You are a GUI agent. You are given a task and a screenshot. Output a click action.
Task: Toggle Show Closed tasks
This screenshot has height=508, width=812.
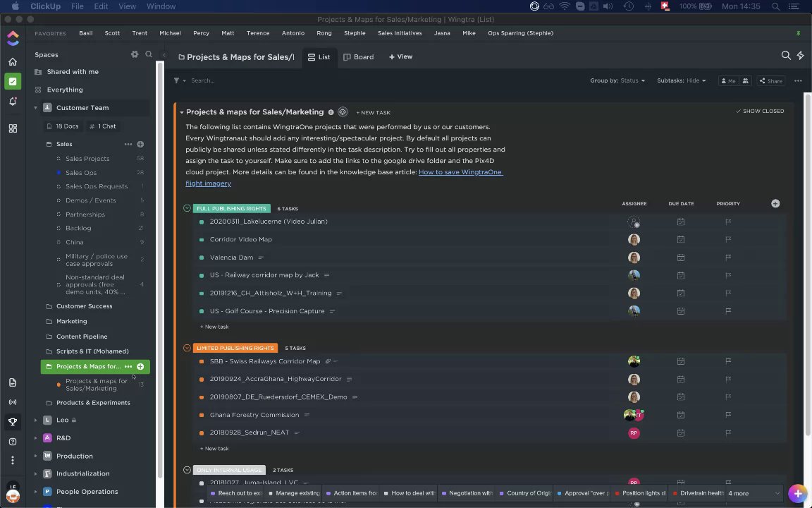click(x=760, y=111)
